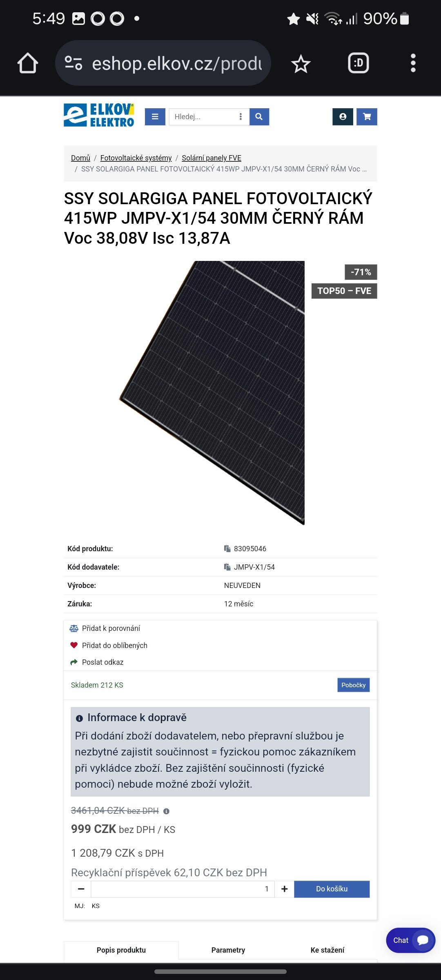Click the blue search magnifier button

259,117
